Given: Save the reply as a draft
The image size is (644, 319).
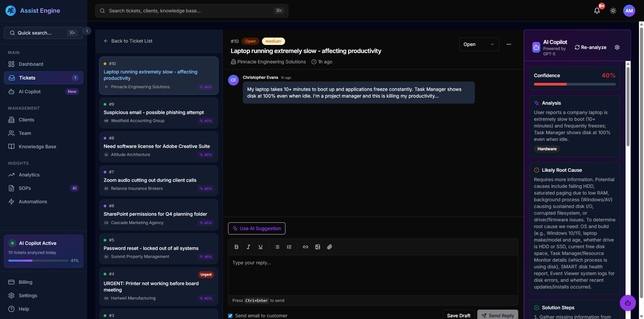Looking at the screenshot, I should (x=459, y=315).
